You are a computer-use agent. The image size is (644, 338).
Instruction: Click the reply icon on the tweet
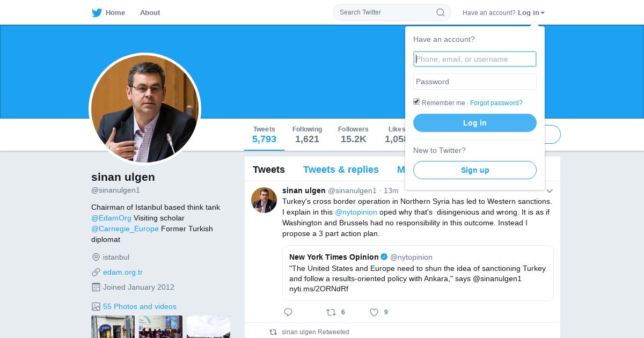(x=288, y=312)
